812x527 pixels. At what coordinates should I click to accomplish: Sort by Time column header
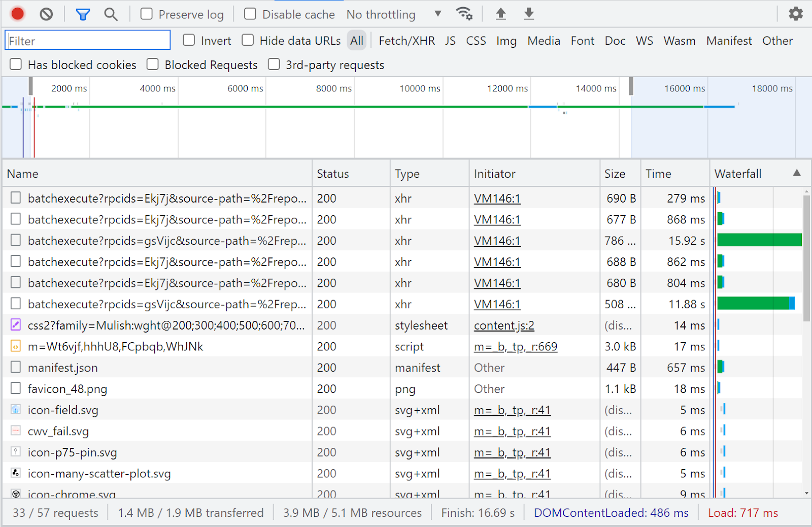(x=675, y=174)
